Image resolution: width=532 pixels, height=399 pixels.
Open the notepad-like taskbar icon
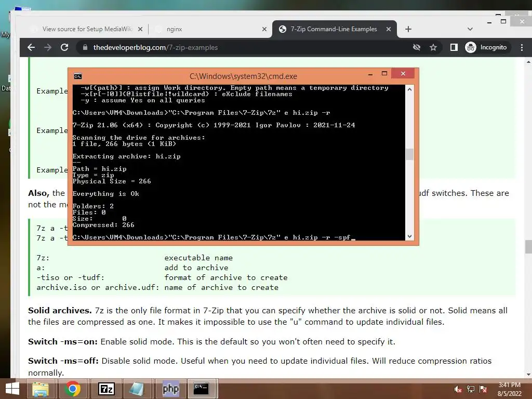[x=137, y=389]
